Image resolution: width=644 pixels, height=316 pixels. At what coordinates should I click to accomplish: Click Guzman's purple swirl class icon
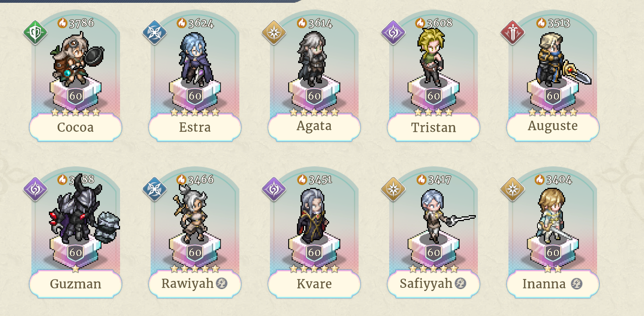pos(35,189)
